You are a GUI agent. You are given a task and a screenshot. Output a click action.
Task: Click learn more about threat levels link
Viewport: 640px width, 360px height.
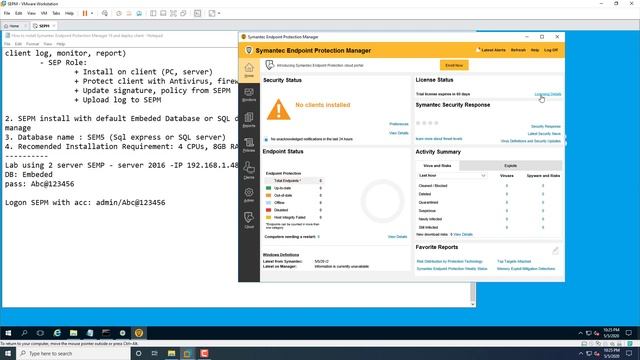pos(439,139)
